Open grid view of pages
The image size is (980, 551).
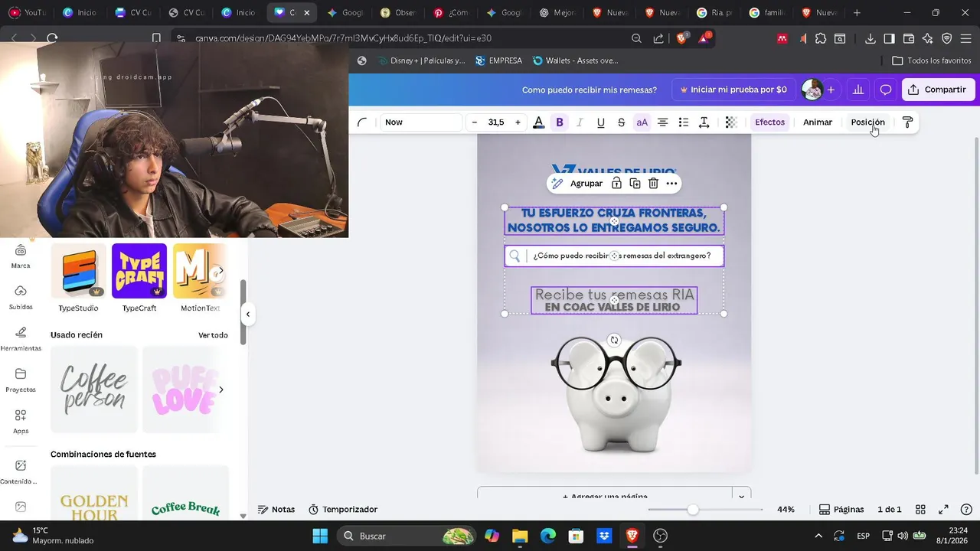coord(921,510)
